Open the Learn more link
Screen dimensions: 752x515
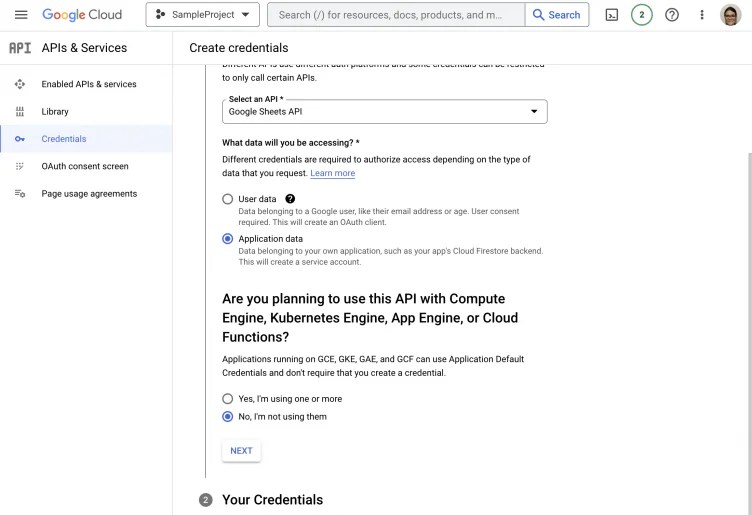[x=332, y=173]
